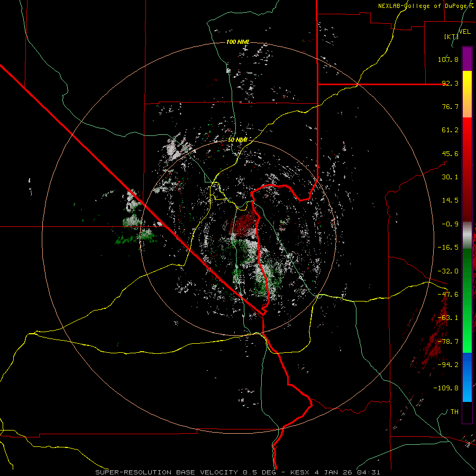Select the 14.5 scale value
The width and height of the screenshot is (476, 476).
(450, 200)
